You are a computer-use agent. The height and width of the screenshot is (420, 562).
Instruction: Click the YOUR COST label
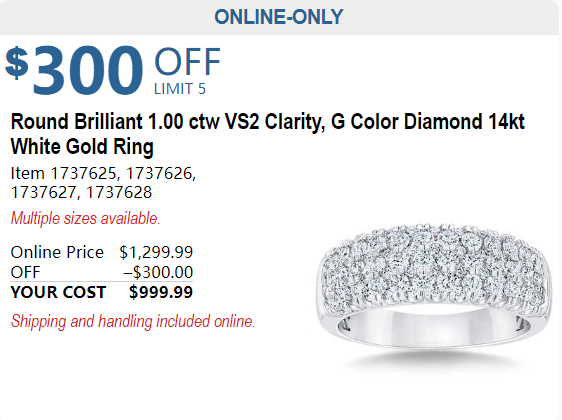[x=58, y=292]
